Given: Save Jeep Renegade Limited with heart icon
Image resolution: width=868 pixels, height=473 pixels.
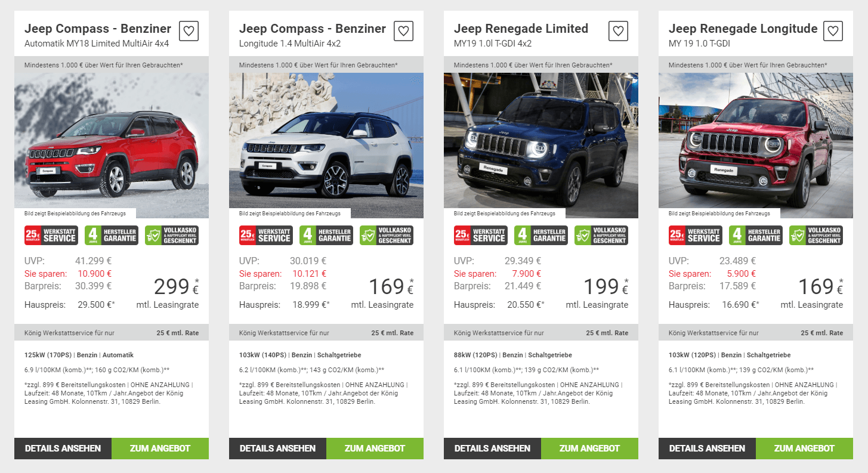Looking at the screenshot, I should click(619, 31).
